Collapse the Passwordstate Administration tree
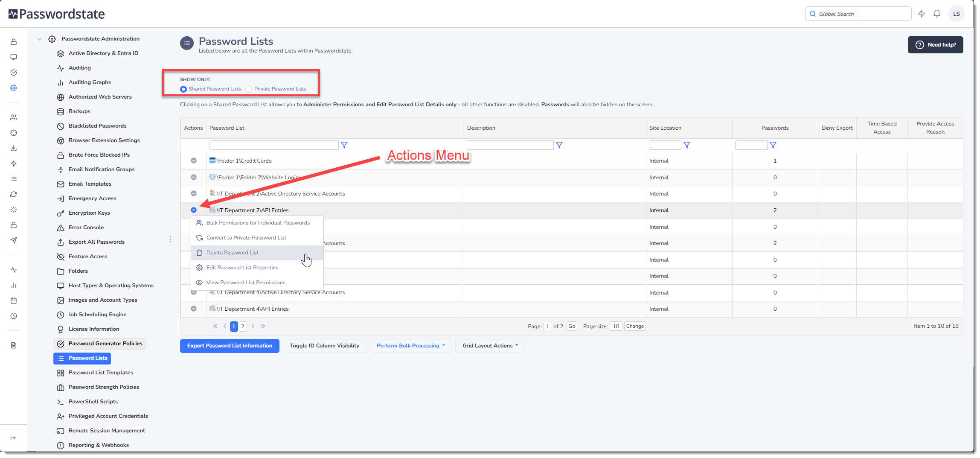The image size is (980, 458). click(x=39, y=39)
